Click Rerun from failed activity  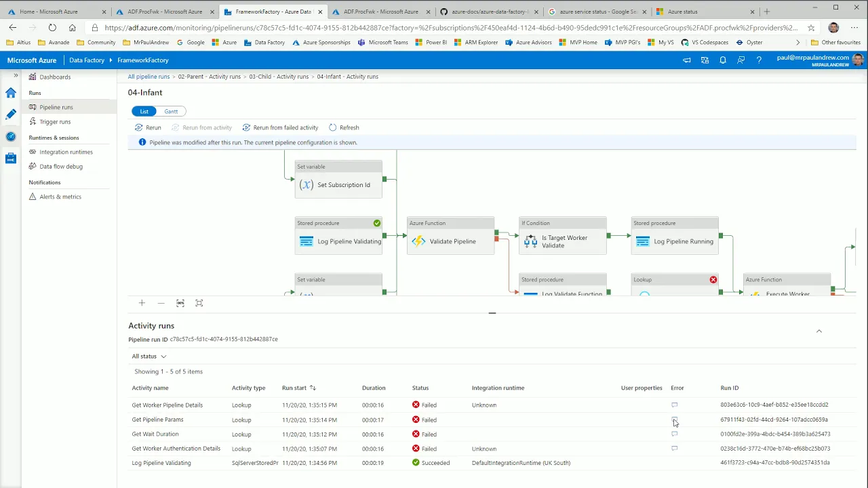(280, 127)
